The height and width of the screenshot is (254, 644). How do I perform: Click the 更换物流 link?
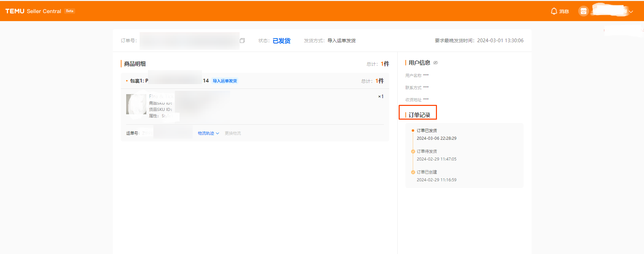233,133
